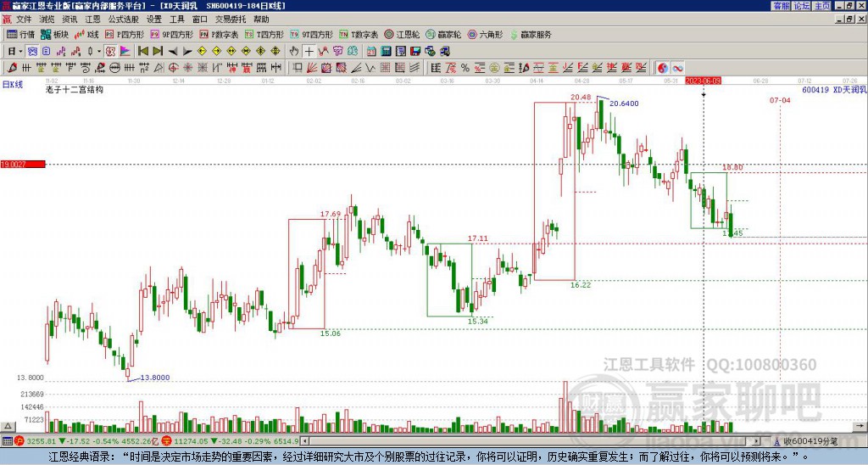
Task: Select the circled horizontal line tool
Action: click(114, 68)
